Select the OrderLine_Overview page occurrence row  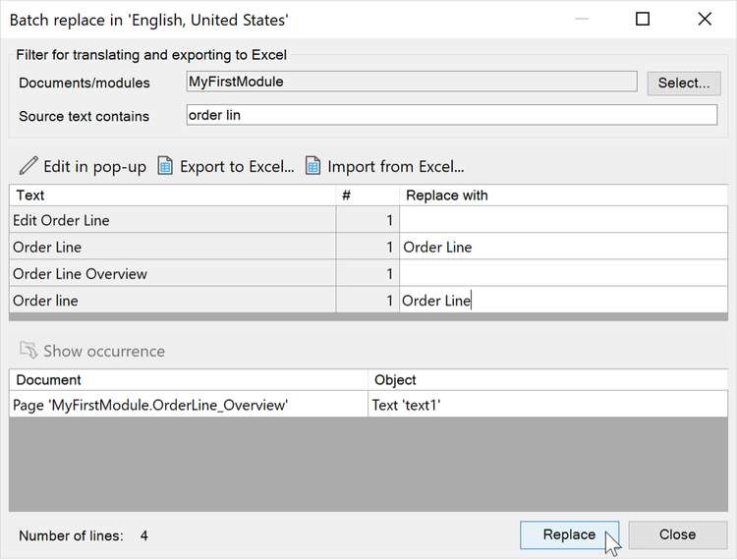[187, 404]
